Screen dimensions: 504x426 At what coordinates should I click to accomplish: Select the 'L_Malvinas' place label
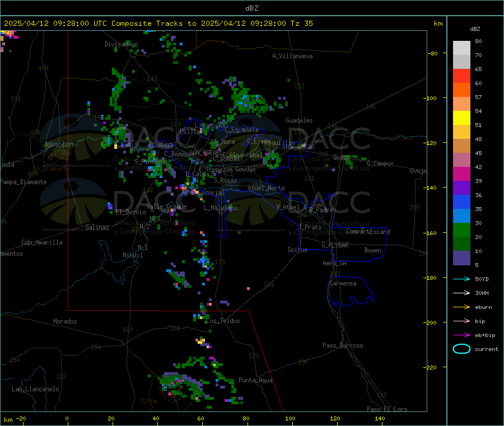[x=221, y=208]
